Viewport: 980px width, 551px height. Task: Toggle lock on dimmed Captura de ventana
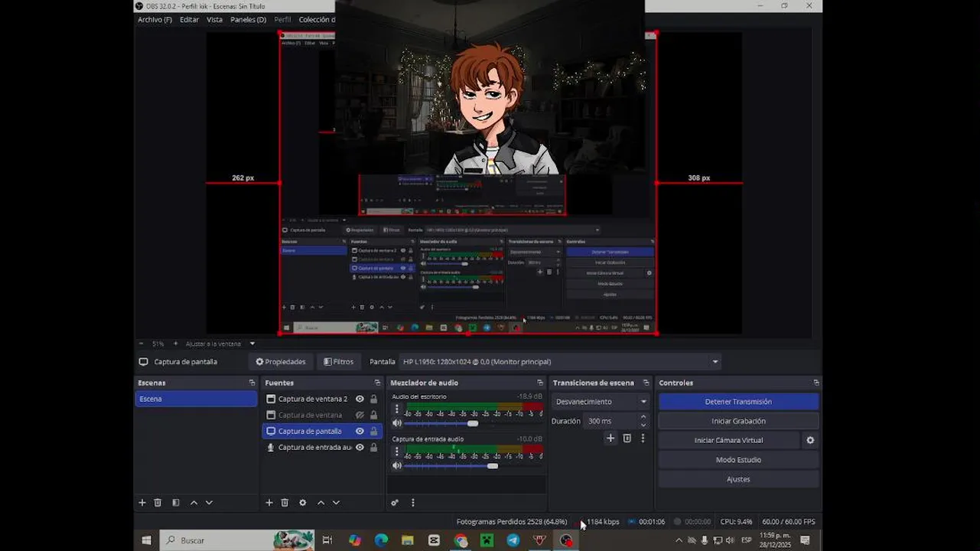(x=373, y=415)
